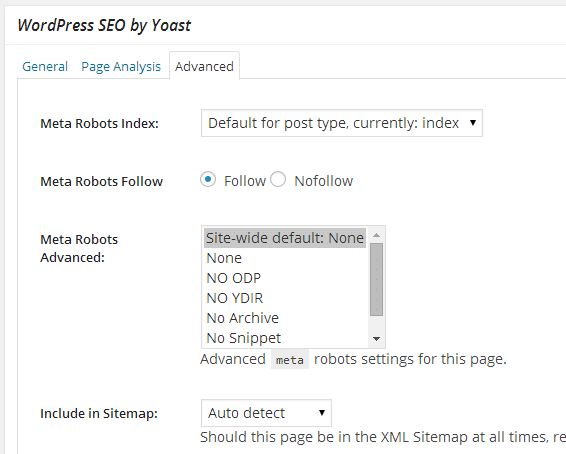Screen dimensions: 566x454
Task: Click the Nofollow label text
Action: point(323,181)
